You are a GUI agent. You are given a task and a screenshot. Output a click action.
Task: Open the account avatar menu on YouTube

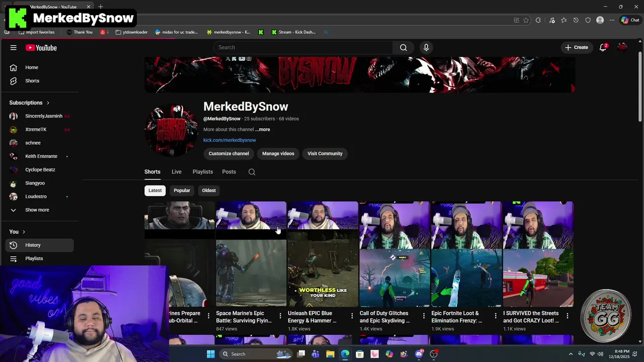click(x=622, y=47)
